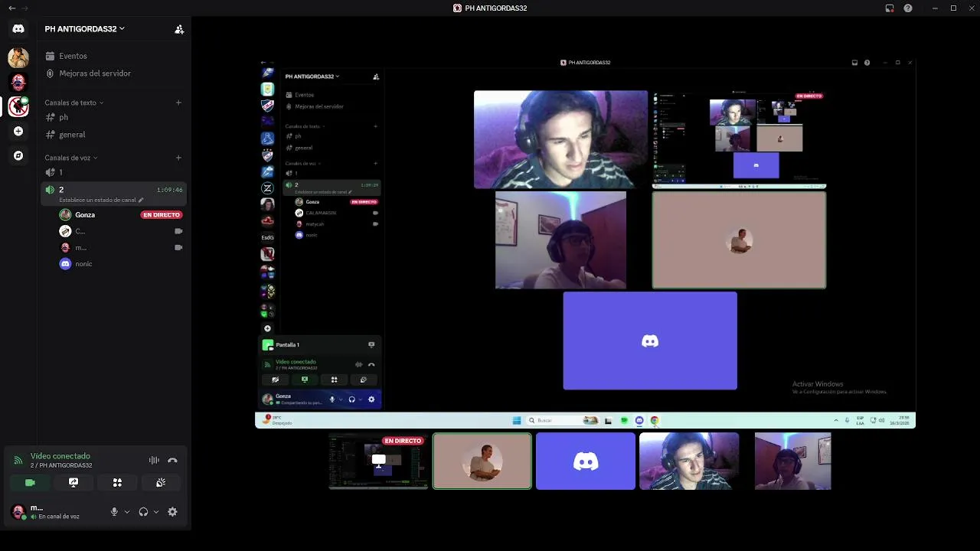Open headphone output options dropdown
Viewport: 980px width, 551px height.
156,512
